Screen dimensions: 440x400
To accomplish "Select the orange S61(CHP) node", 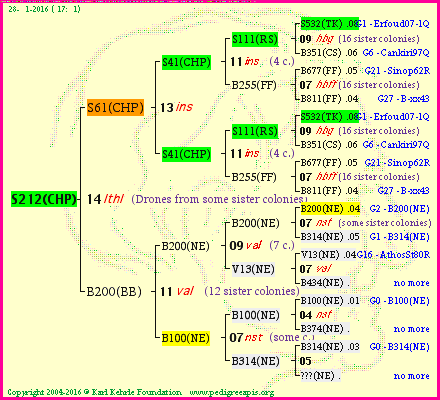I will (115, 107).
